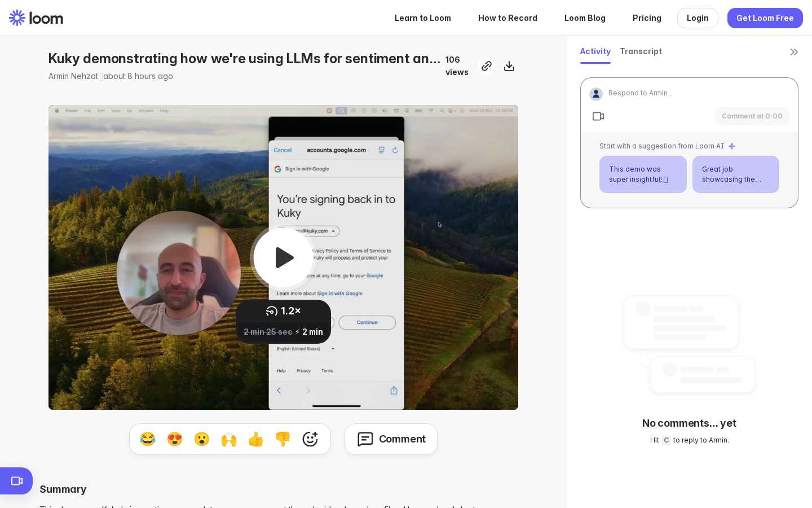Click the 2 min duration label
This screenshot has height=508, width=812.
pyautogui.click(x=312, y=332)
